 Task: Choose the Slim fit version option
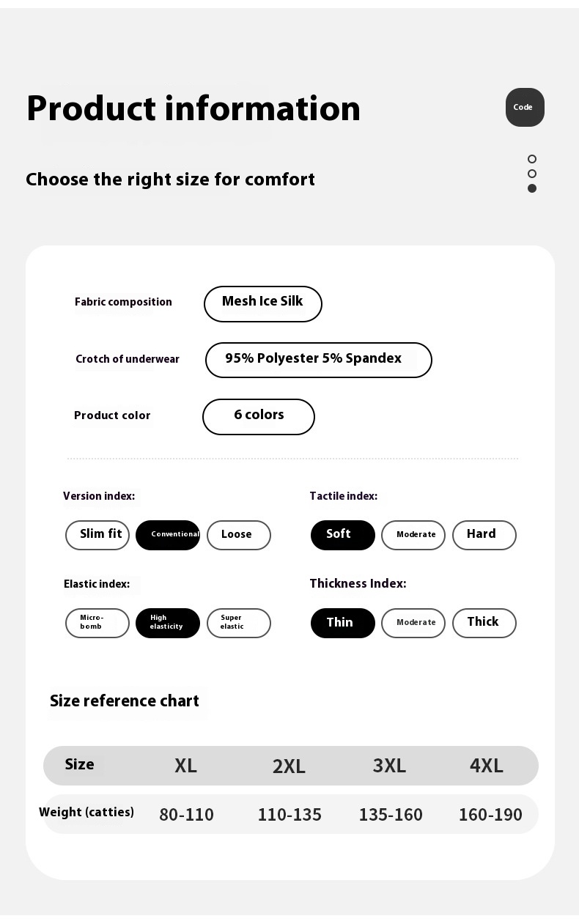coord(97,535)
